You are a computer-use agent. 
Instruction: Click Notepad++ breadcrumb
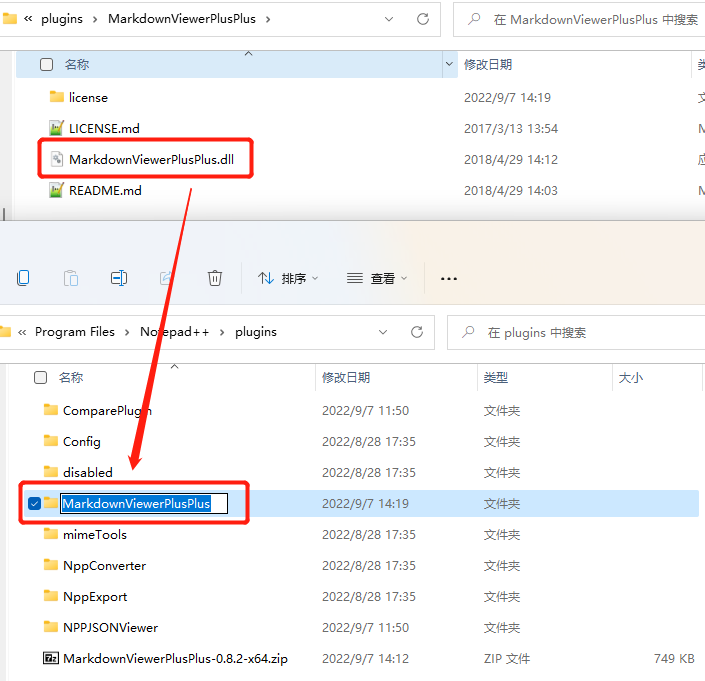(x=174, y=332)
